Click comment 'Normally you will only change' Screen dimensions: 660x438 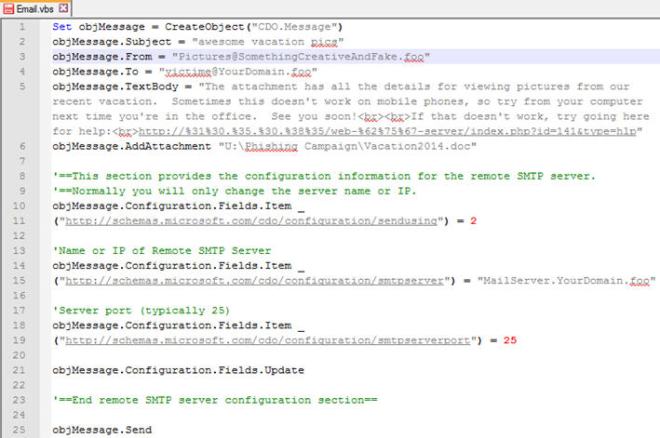pos(234,191)
